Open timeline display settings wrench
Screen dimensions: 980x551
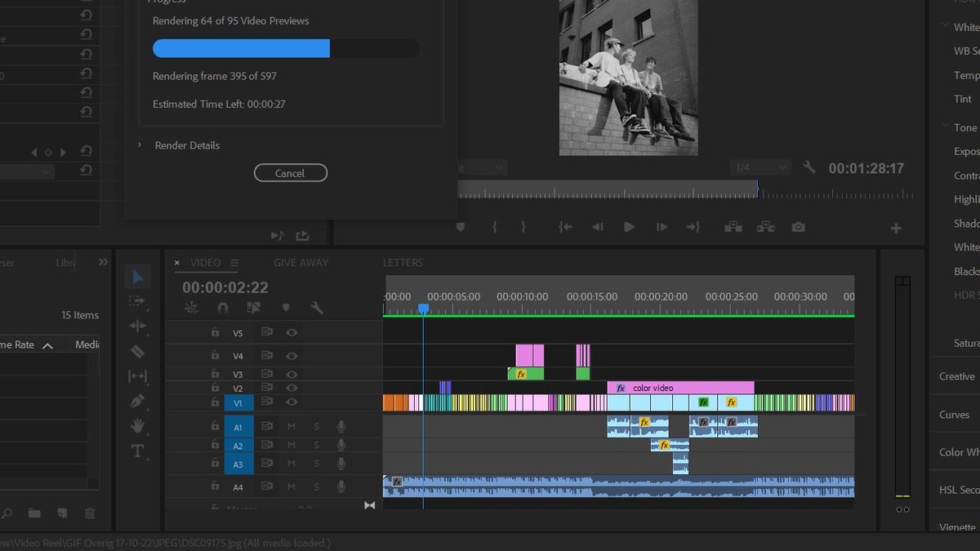coord(317,308)
